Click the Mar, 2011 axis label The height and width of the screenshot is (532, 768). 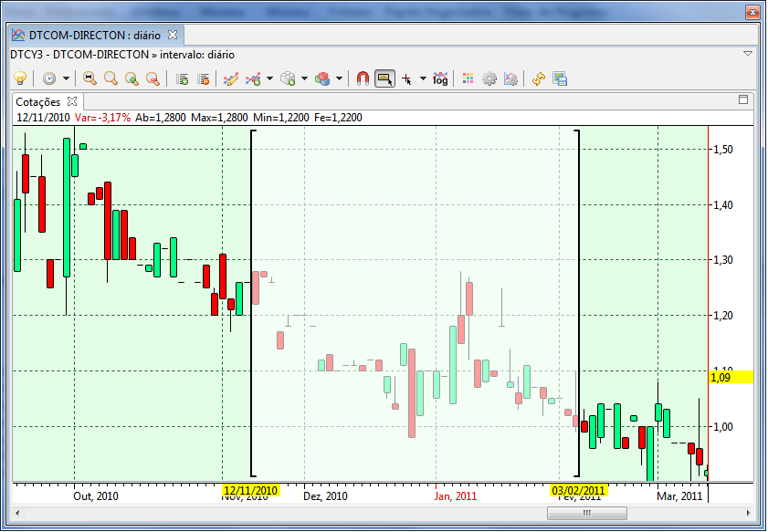click(679, 495)
